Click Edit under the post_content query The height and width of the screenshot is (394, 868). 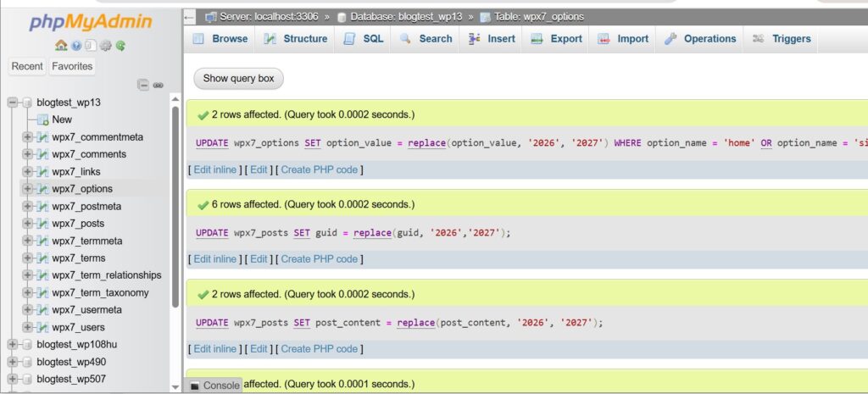(x=259, y=348)
